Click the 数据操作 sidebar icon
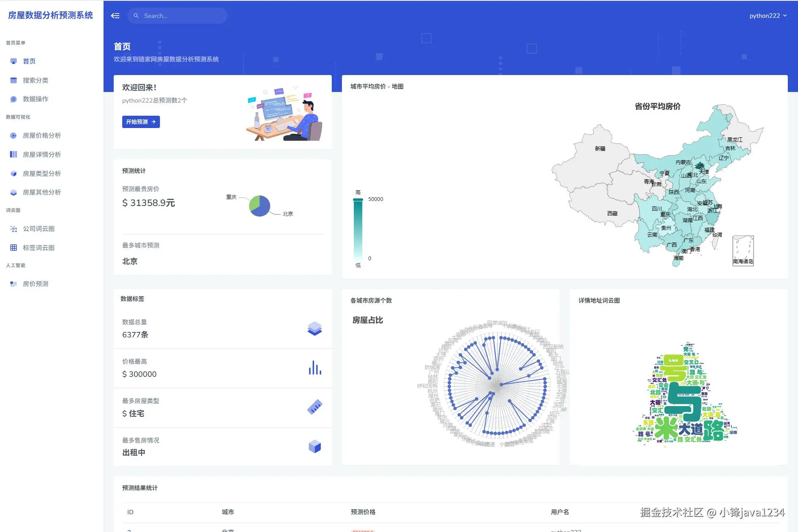Image resolution: width=798 pixels, height=532 pixels. tap(14, 99)
